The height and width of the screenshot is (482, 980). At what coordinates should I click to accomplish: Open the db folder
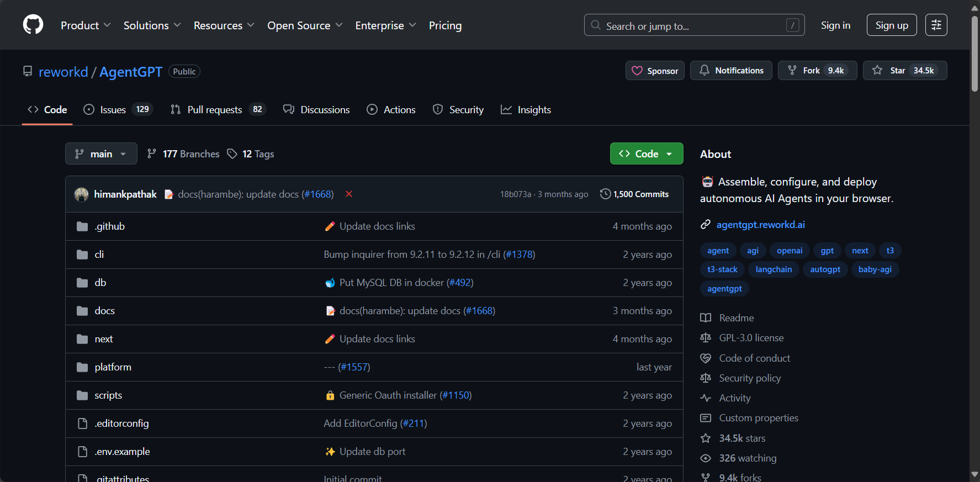pos(100,283)
